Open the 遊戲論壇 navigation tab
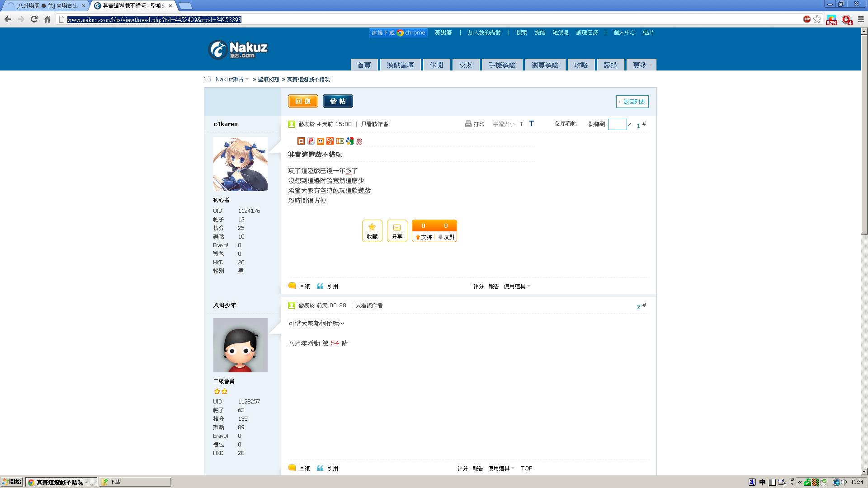This screenshot has height=488, width=868. [400, 65]
